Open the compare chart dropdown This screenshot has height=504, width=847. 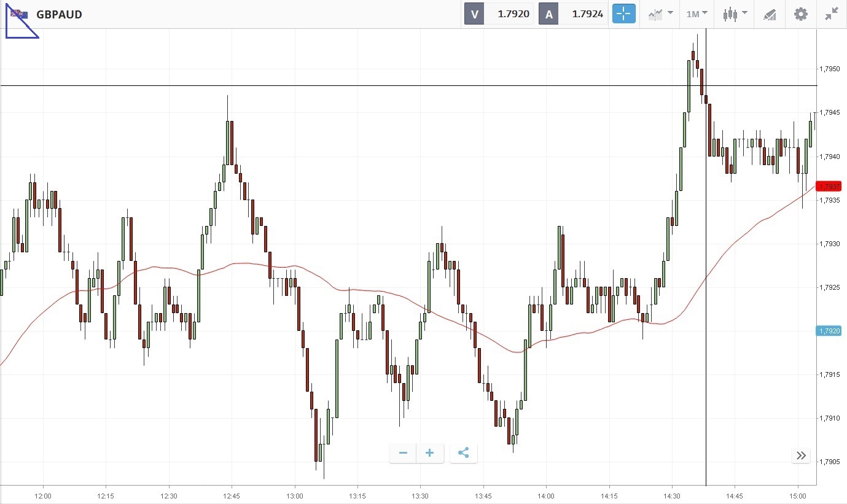tap(660, 14)
